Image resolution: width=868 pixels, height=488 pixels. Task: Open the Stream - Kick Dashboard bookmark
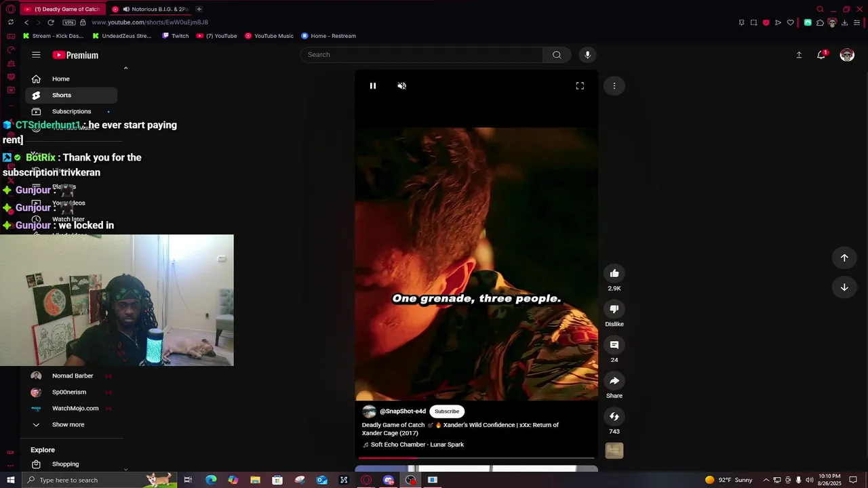point(54,36)
